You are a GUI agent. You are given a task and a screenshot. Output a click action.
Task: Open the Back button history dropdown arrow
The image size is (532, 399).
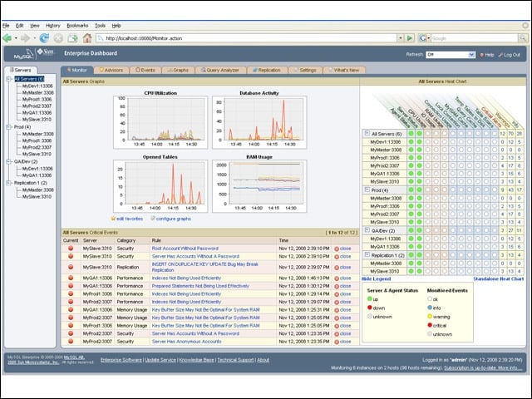(16, 38)
